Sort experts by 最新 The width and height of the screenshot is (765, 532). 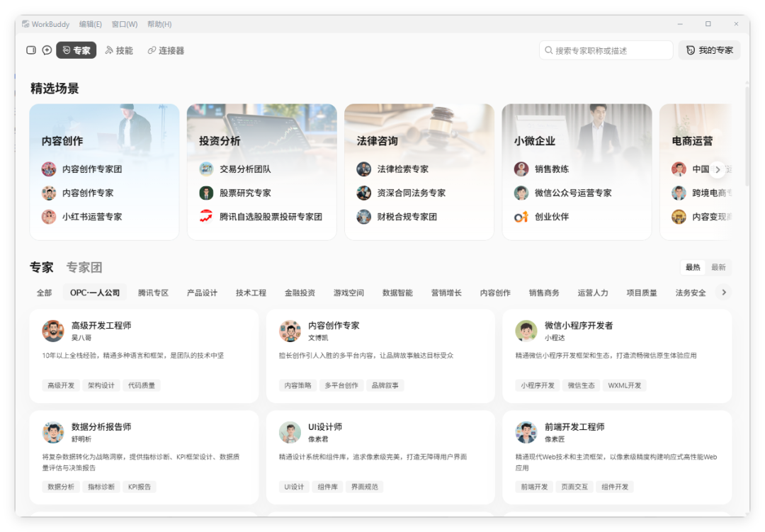tap(718, 267)
